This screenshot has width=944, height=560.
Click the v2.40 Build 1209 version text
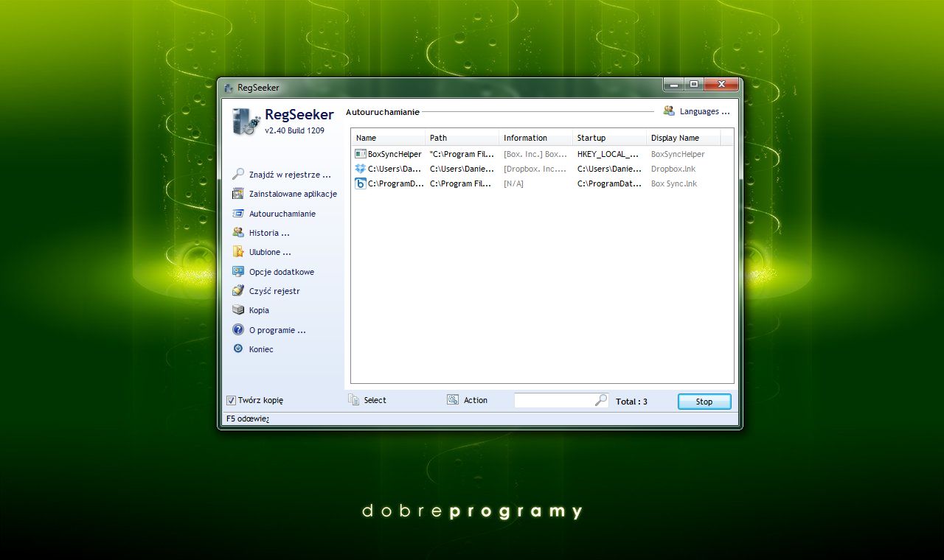294,131
